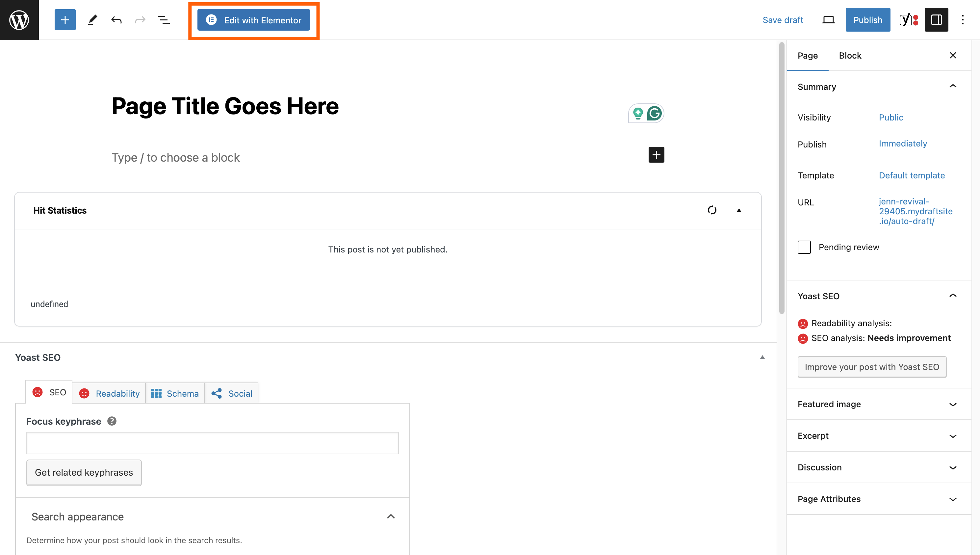The image size is (980, 555).
Task: Switch to the Page tab
Action: coord(807,56)
